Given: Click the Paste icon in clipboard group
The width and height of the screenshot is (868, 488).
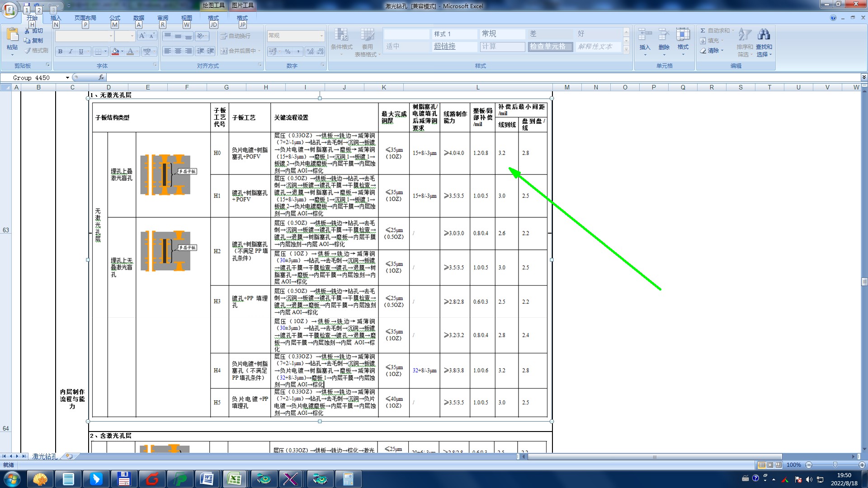Looking at the screenshot, I should click(x=12, y=35).
